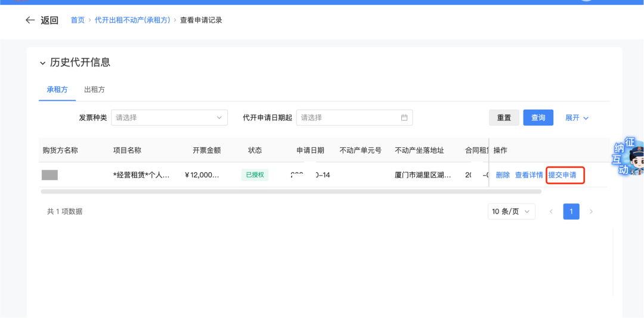The height and width of the screenshot is (318, 644).
Task: Collapse the 历史代开信息 section chevron
Action: [x=43, y=63]
